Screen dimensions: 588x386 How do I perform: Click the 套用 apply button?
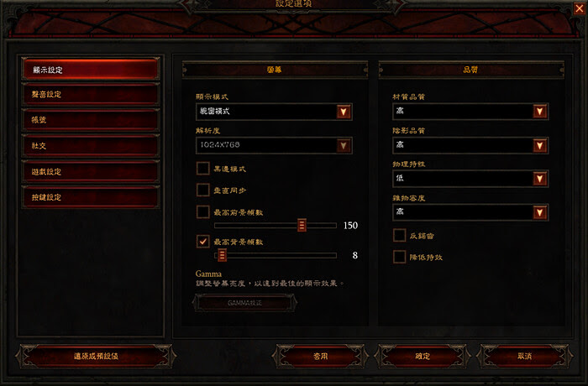(321, 356)
